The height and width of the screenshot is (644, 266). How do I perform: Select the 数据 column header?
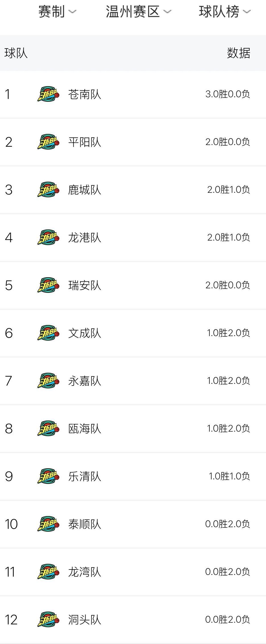(x=238, y=53)
